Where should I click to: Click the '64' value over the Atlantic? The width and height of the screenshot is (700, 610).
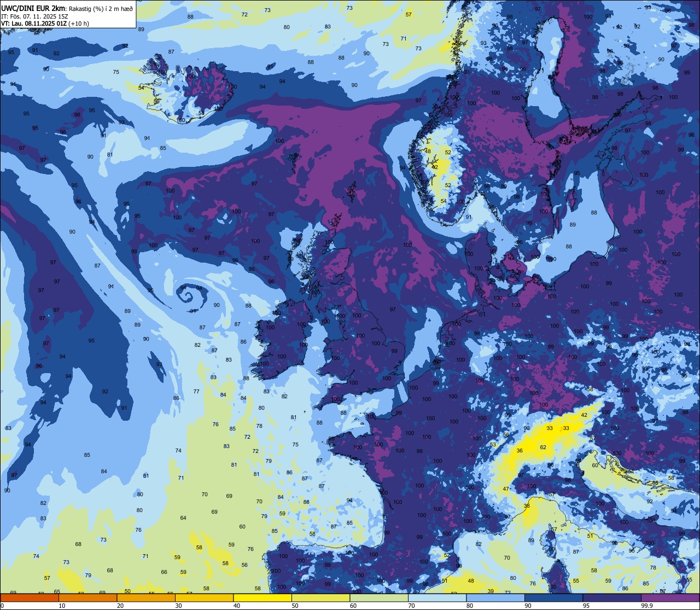(183, 518)
